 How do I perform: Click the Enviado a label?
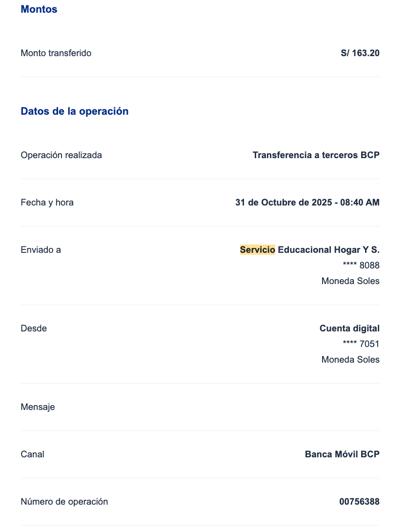pos(41,250)
